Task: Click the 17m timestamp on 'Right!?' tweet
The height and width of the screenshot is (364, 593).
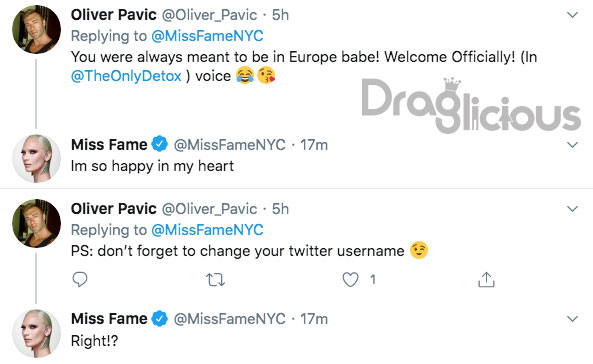Action: [x=314, y=319]
